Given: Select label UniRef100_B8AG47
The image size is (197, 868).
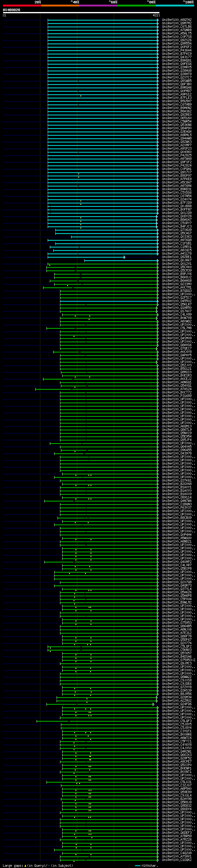Looking at the screenshot, I should coord(177,220).
